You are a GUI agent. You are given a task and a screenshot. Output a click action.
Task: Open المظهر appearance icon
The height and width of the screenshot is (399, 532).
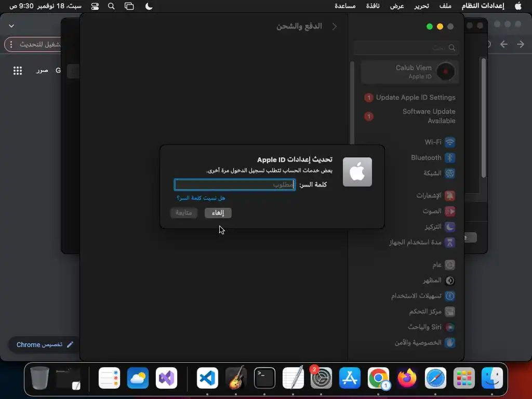click(x=450, y=281)
